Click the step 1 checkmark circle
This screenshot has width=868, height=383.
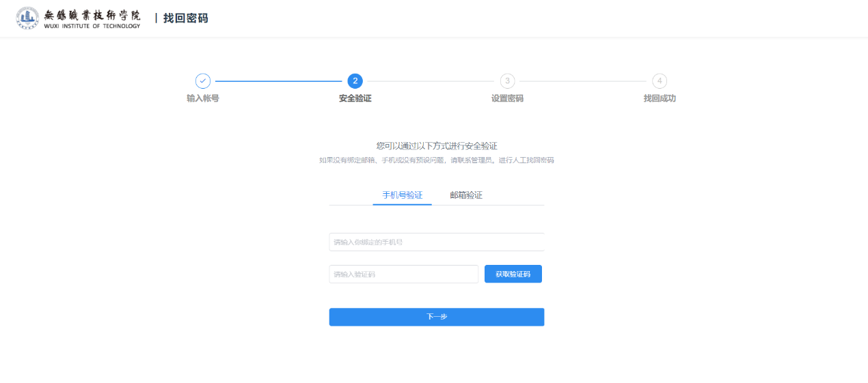203,81
